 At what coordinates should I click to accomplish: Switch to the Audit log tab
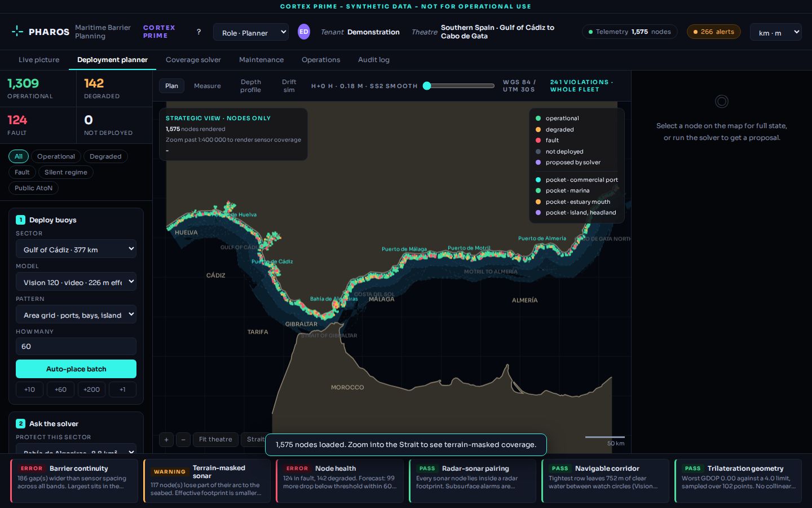(x=374, y=59)
